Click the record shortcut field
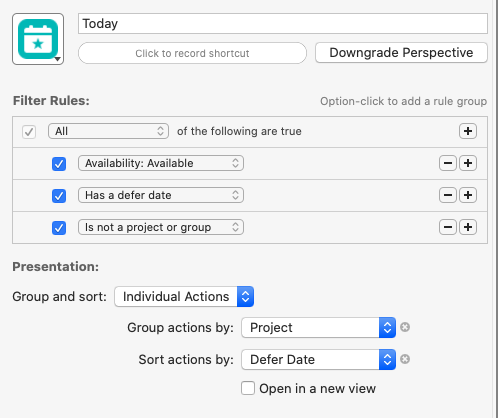Screen dimensions: 498x418 click(x=192, y=53)
